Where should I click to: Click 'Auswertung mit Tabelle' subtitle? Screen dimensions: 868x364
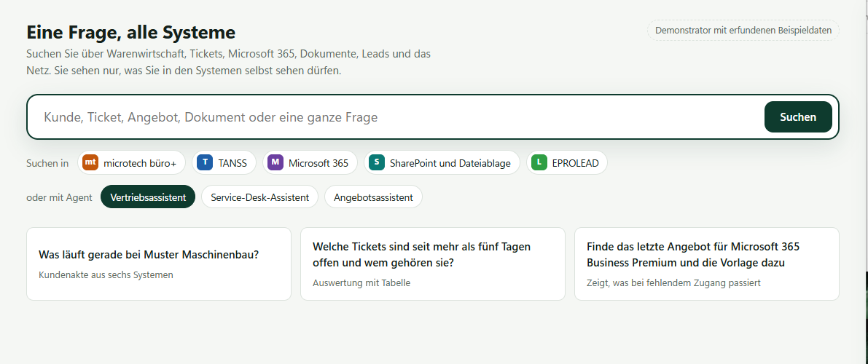(x=361, y=282)
